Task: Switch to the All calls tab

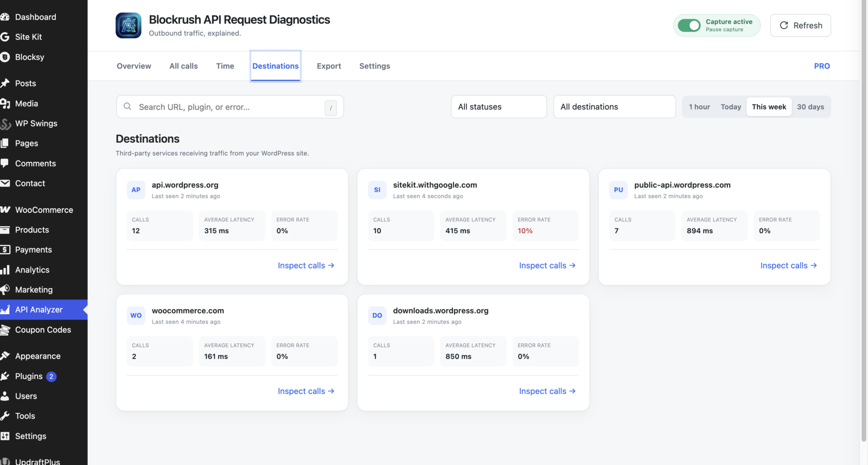Action: point(183,66)
